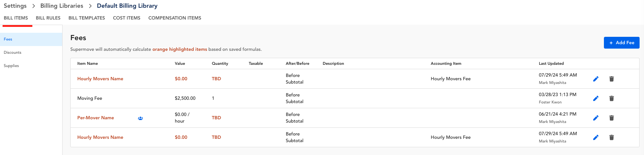Click the '06/21/24 4:21 PM' timestamp
The width and height of the screenshot is (644, 155).
coord(558,114)
